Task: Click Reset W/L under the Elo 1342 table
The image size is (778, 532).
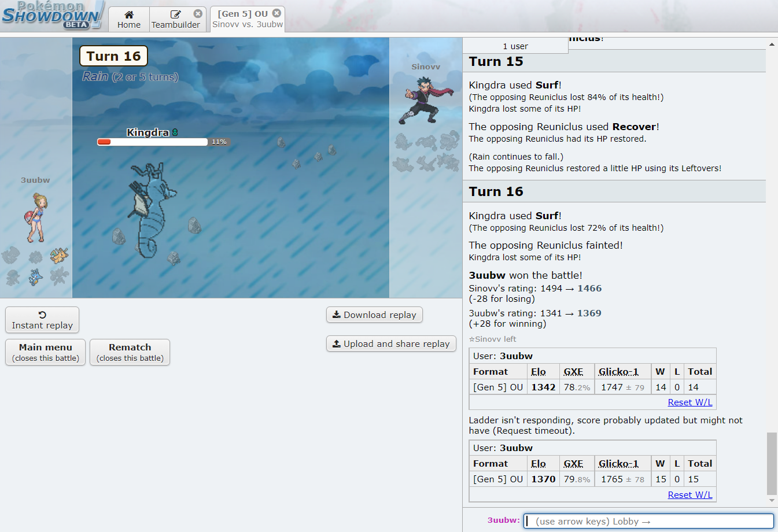Action: (x=690, y=402)
